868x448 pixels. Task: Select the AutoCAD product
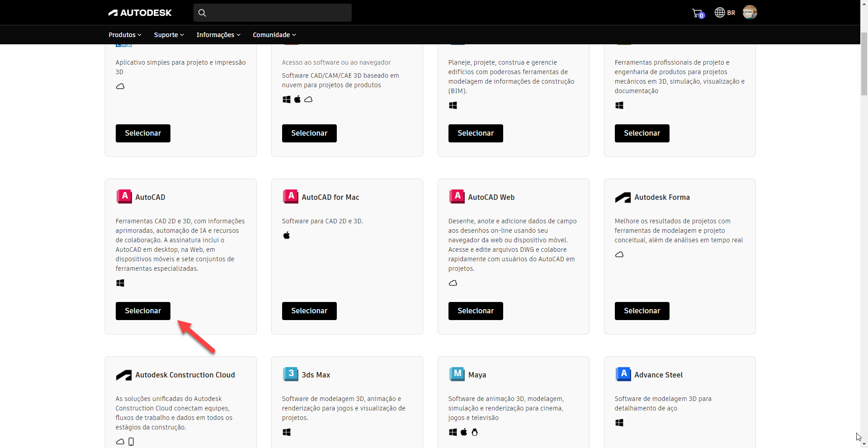(x=143, y=311)
